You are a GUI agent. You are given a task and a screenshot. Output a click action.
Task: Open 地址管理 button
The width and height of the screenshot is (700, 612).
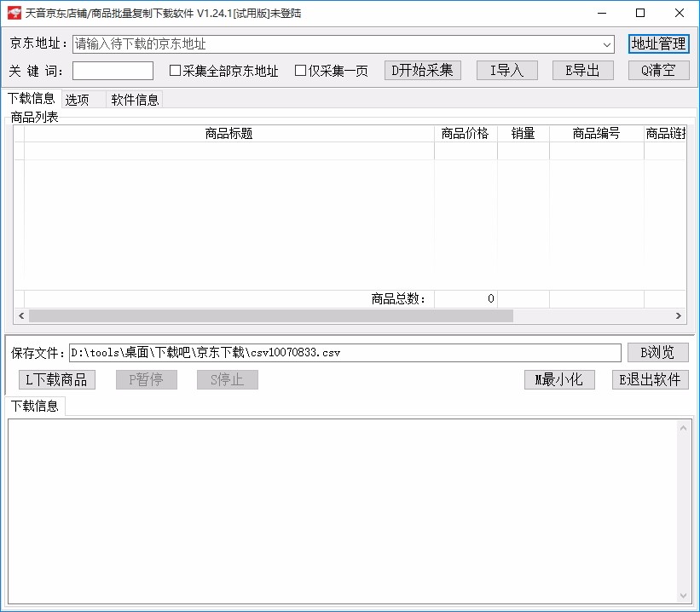(658, 43)
